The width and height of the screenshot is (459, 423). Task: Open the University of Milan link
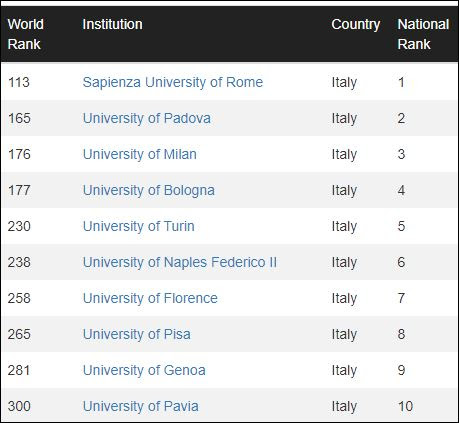pyautogui.click(x=140, y=154)
